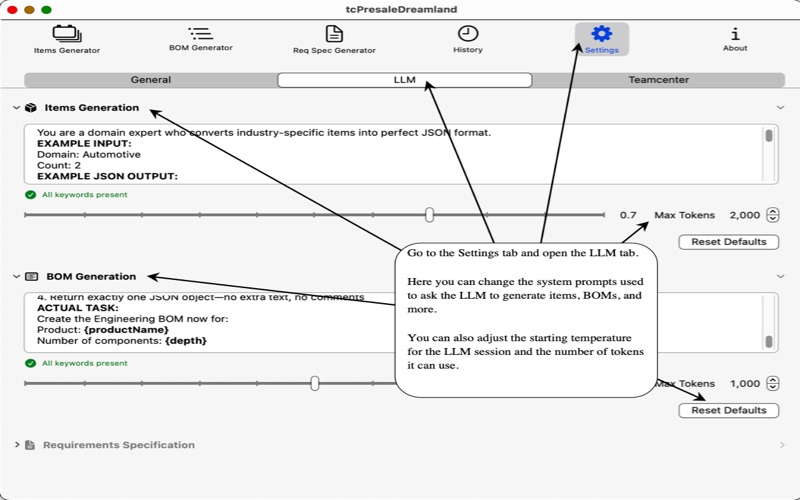Switch to the Teamcenter tab
This screenshot has height=500, width=800.
tap(658, 80)
